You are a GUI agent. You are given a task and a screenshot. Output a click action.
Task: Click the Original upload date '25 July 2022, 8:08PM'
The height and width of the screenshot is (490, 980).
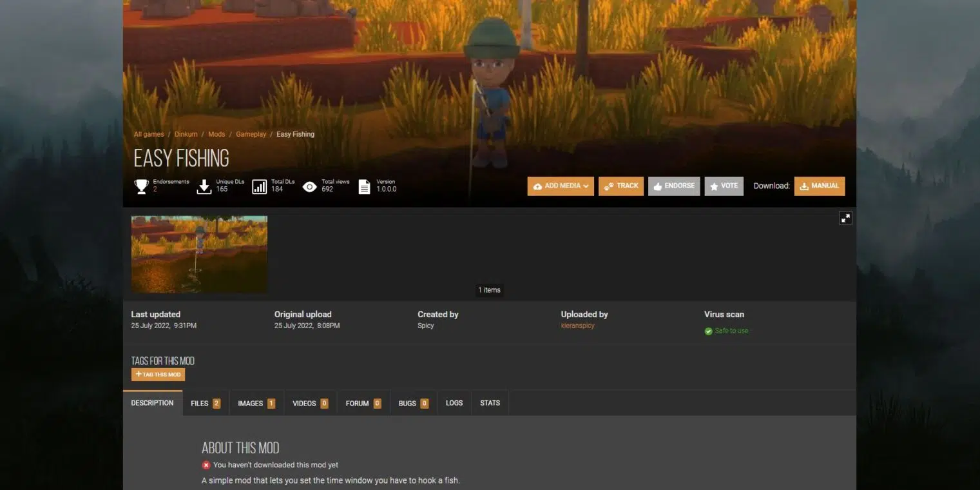(307, 326)
